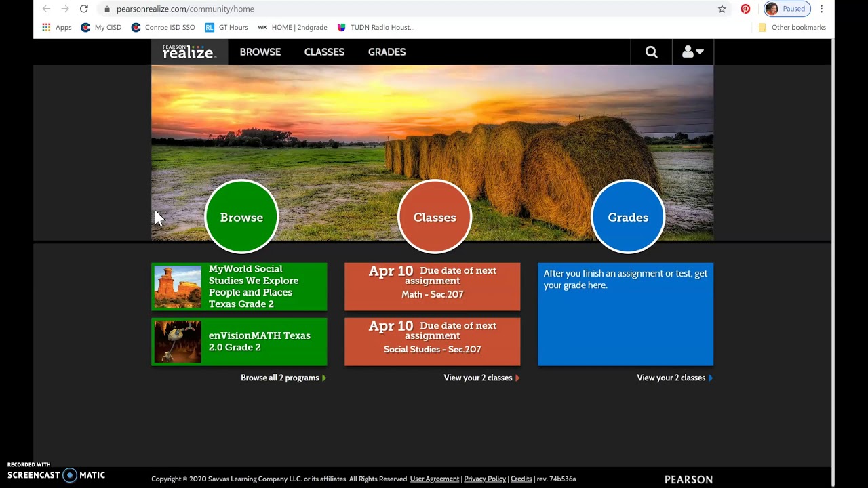
Task: Open the GT Hours bookmark
Action: (x=226, y=28)
